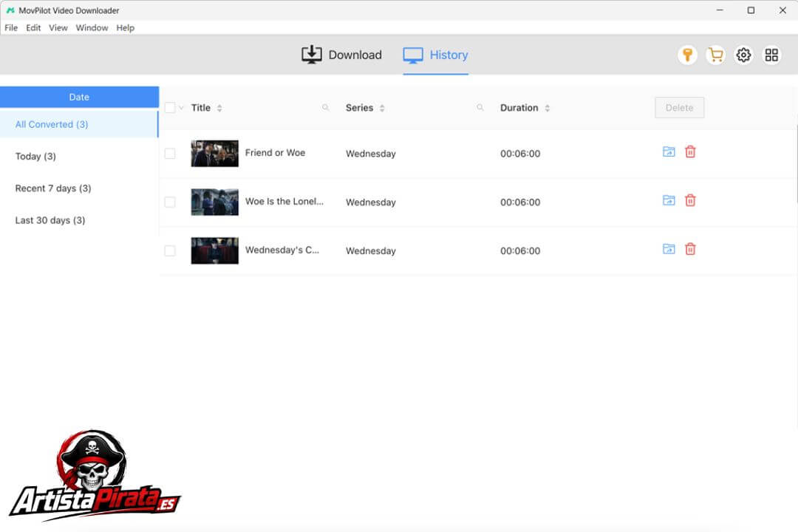Screen dimensions: 798x532
Task: Click the Series column header label
Action: coord(359,107)
